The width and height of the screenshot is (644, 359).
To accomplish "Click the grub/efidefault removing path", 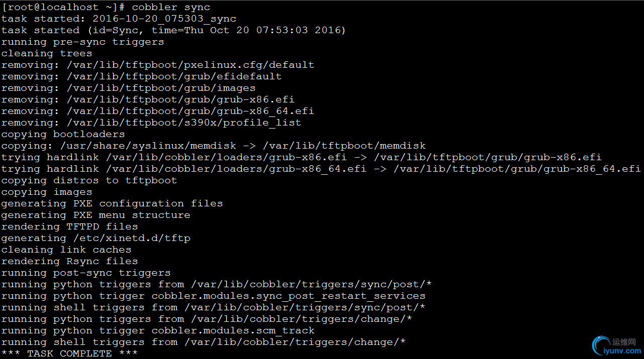I will click(174, 76).
